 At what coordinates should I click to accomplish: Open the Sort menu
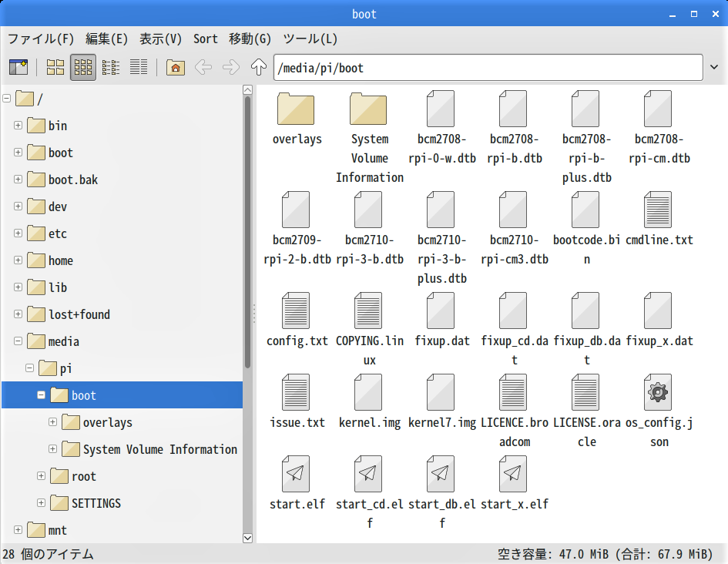206,39
